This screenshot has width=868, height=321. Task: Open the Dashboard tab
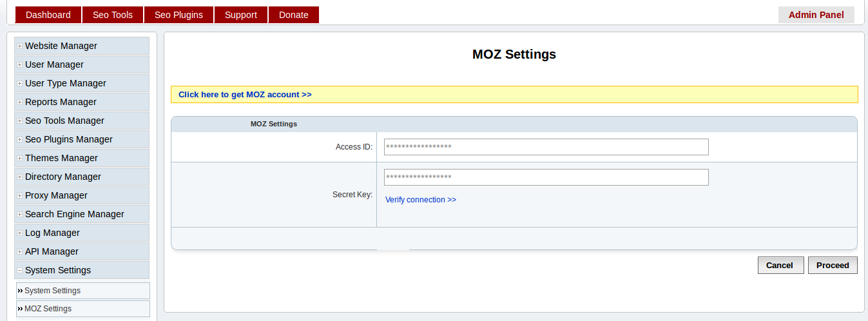pos(48,15)
